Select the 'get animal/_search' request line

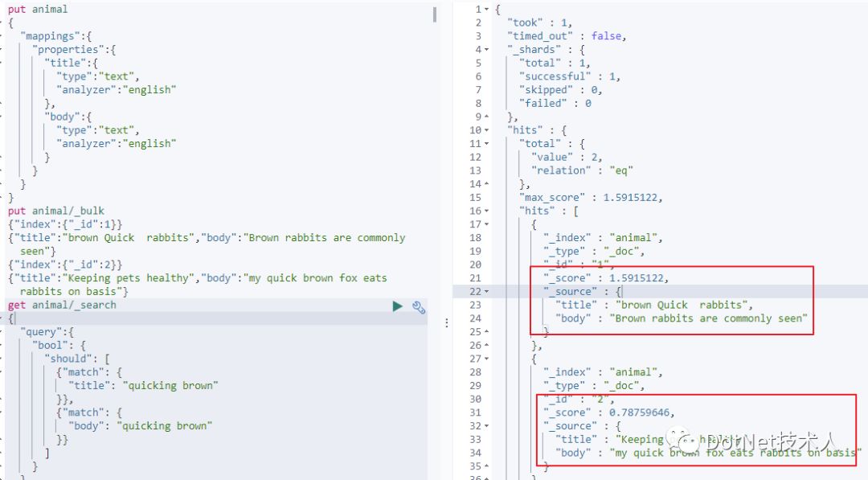click(x=62, y=305)
